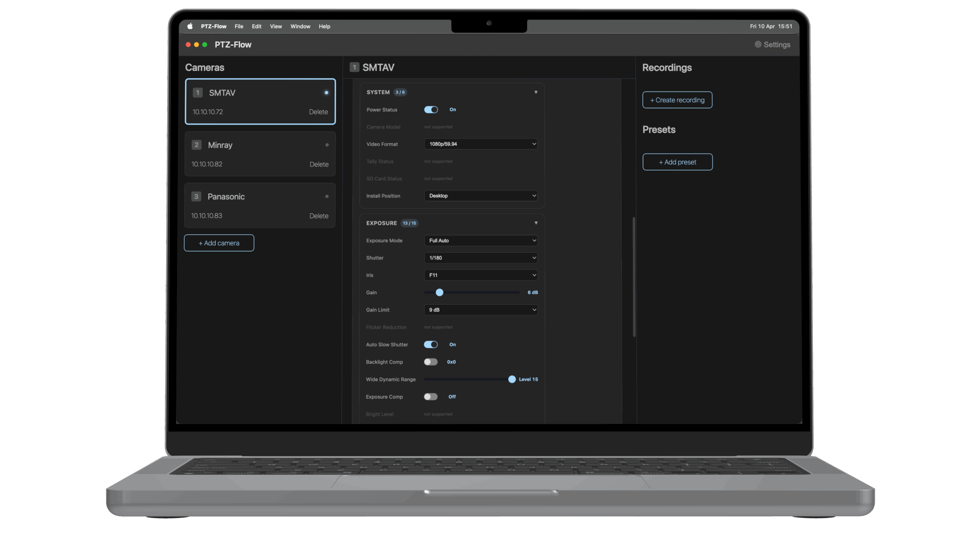Viewport: 980px width, 551px height.
Task: Click Panasonic camera number 3 badge
Action: coord(196,197)
